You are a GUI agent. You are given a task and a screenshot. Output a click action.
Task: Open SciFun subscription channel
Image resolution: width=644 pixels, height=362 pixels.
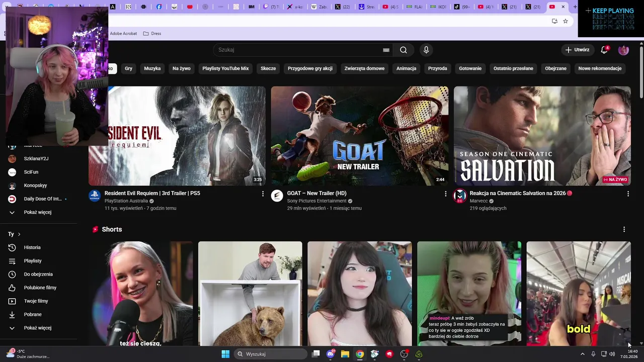(x=31, y=172)
